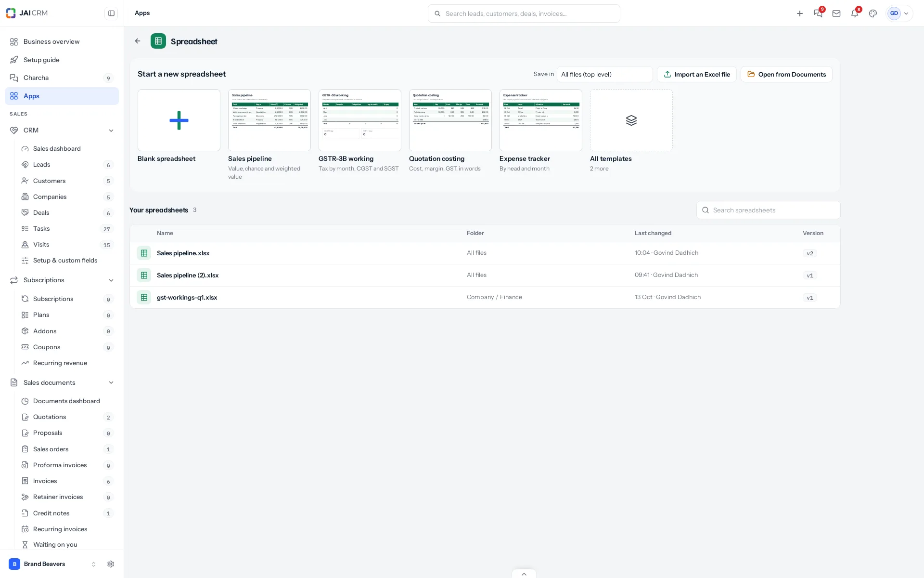Screen dimensions: 924x578
Task: Open the notifications bell icon
Action: [855, 13]
